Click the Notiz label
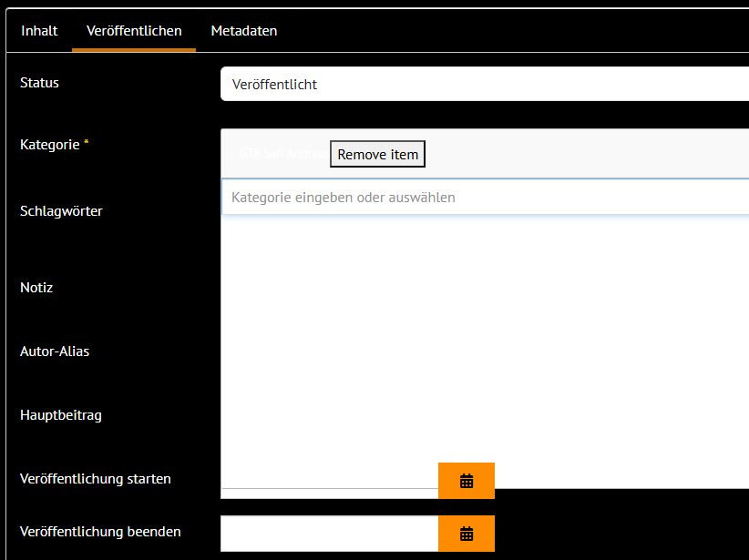Screen dimensions: 749x560 36,288
